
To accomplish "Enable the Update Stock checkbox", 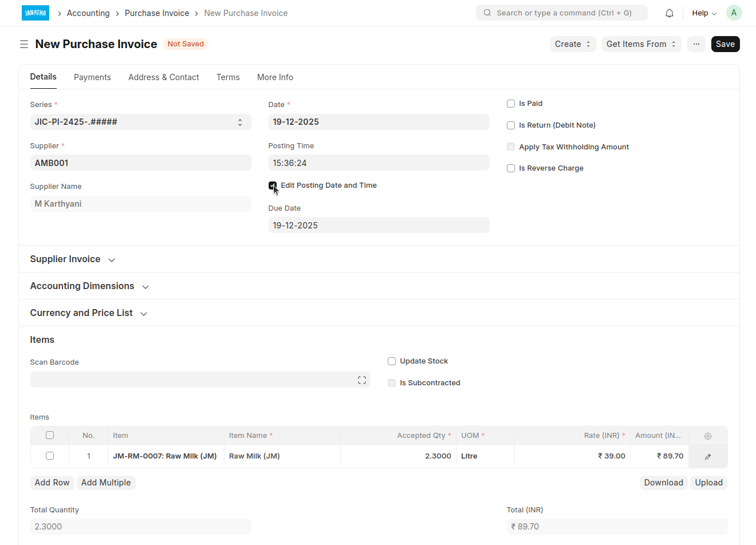I will (x=392, y=361).
